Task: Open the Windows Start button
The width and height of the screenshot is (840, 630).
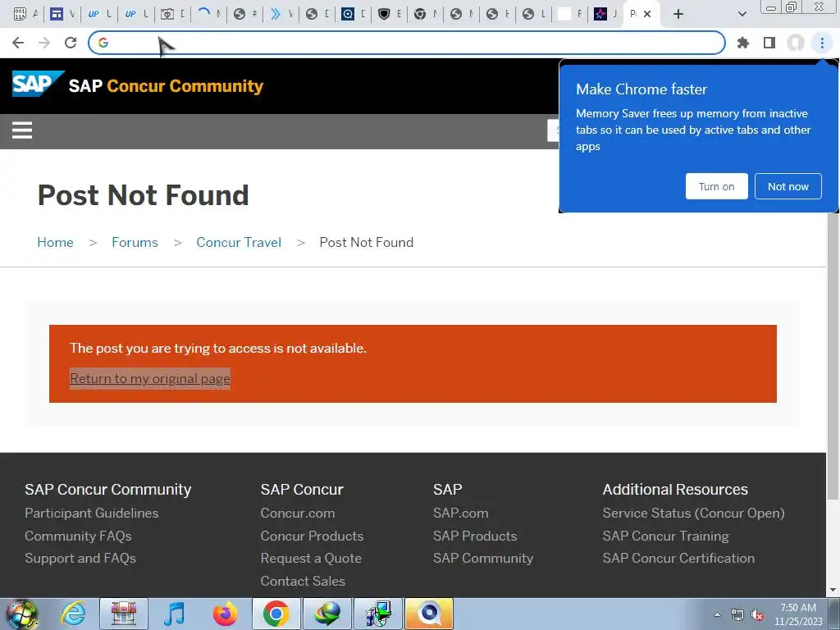Action: point(21,614)
